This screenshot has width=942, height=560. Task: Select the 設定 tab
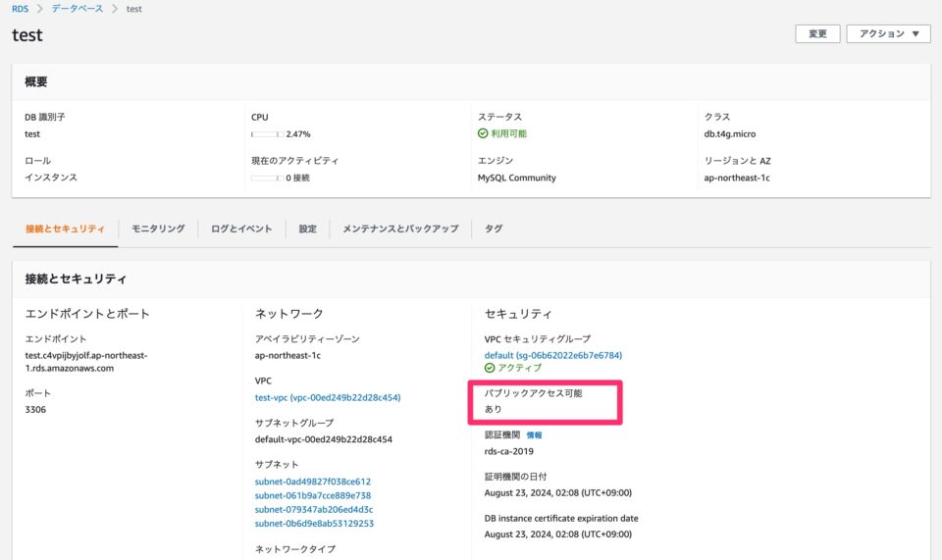(x=307, y=229)
